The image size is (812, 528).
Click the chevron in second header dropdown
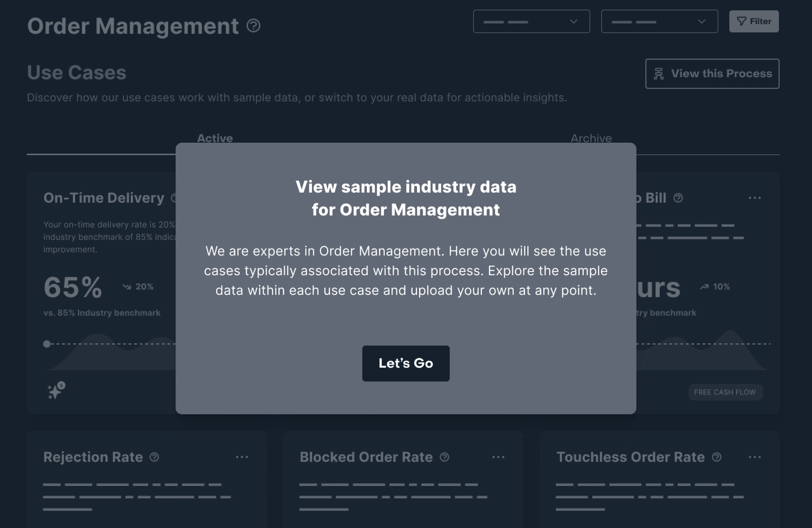[701, 21]
